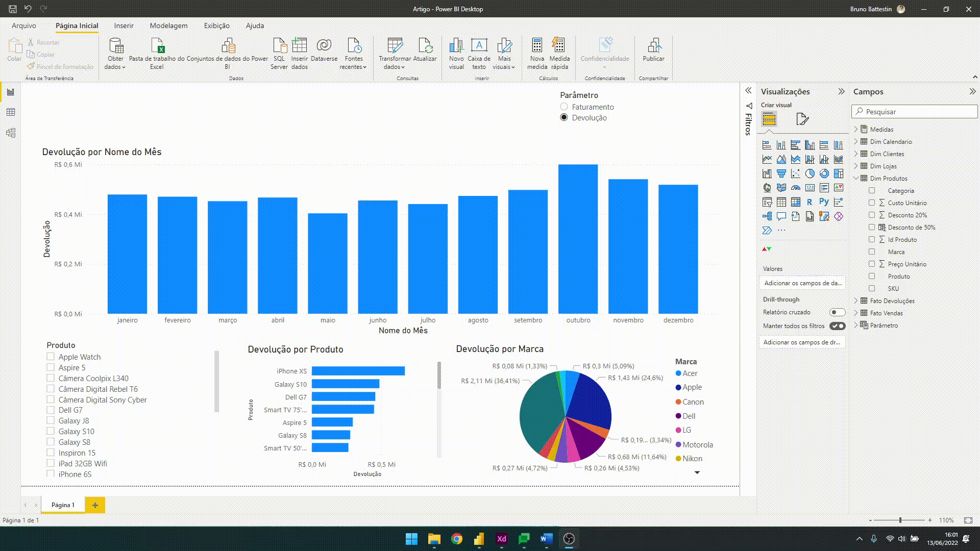Click the zoom slider handle
980x551 pixels.
(x=900, y=520)
